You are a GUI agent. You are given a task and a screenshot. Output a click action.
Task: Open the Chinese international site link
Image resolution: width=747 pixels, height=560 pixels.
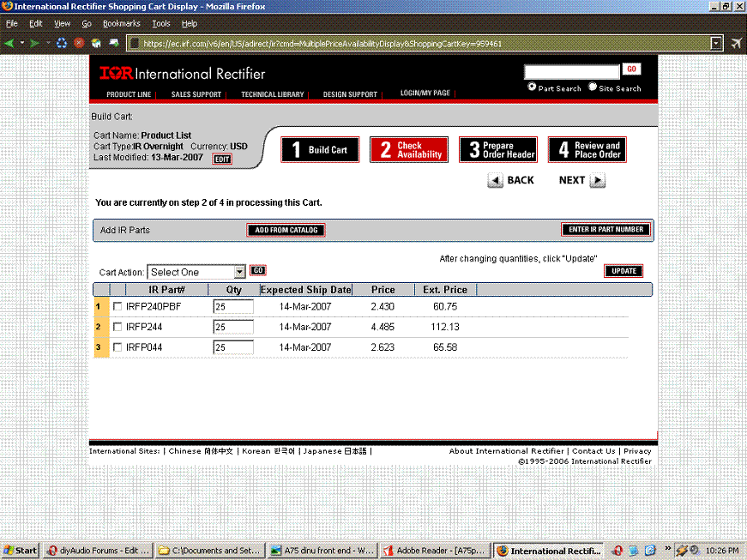(x=201, y=451)
